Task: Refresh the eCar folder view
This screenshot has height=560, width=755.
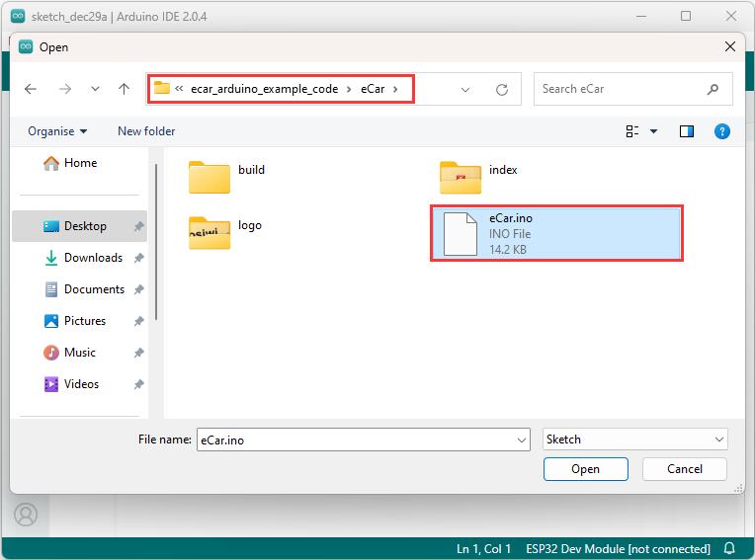Action: (502, 90)
